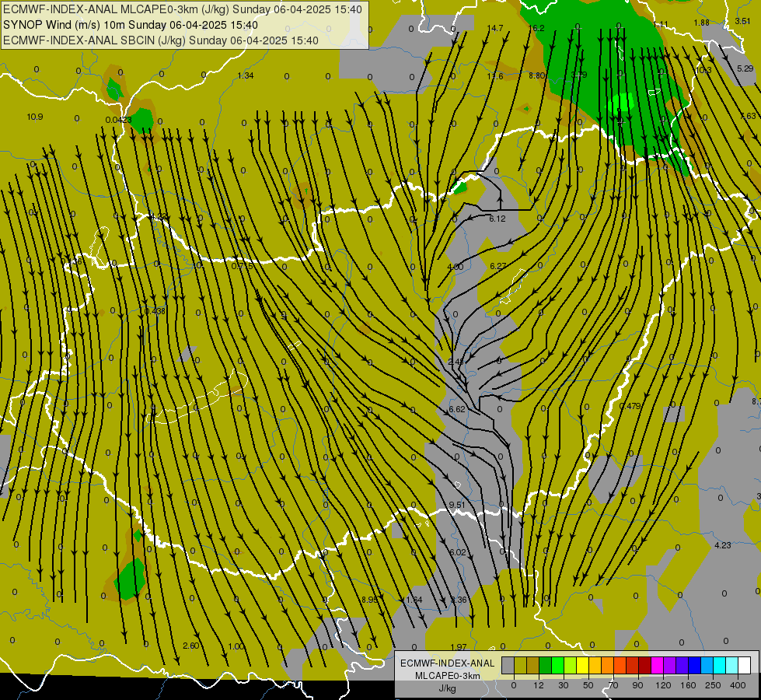This screenshot has height=700, width=761.
Task: Click the 6.12 value label
Action: (x=497, y=219)
